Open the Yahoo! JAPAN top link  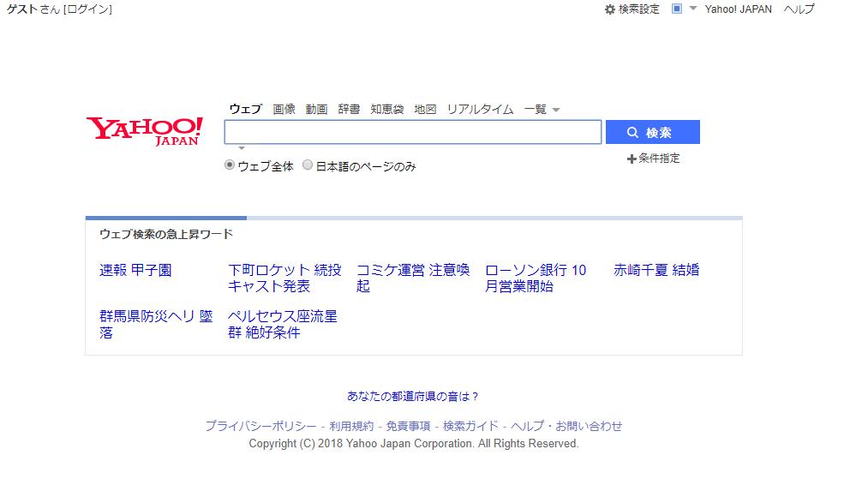pos(738,9)
